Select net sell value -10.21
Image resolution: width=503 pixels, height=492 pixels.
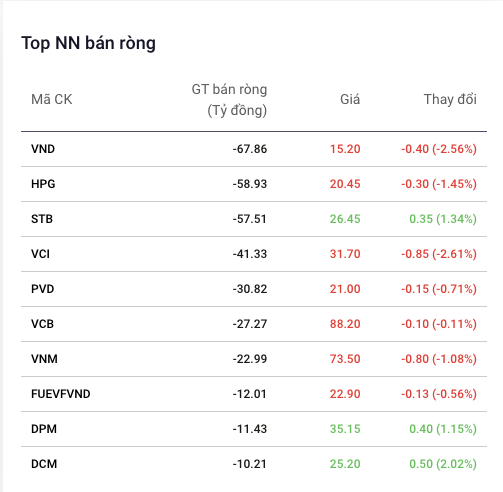point(250,464)
